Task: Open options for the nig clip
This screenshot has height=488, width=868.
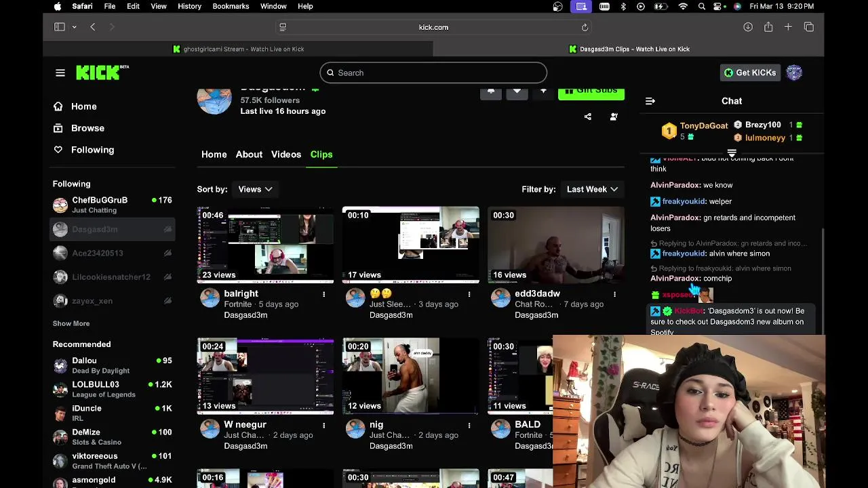Action: click(x=469, y=425)
